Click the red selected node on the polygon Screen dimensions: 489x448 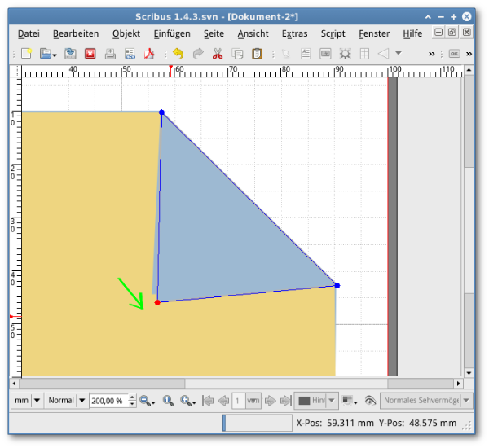(157, 302)
